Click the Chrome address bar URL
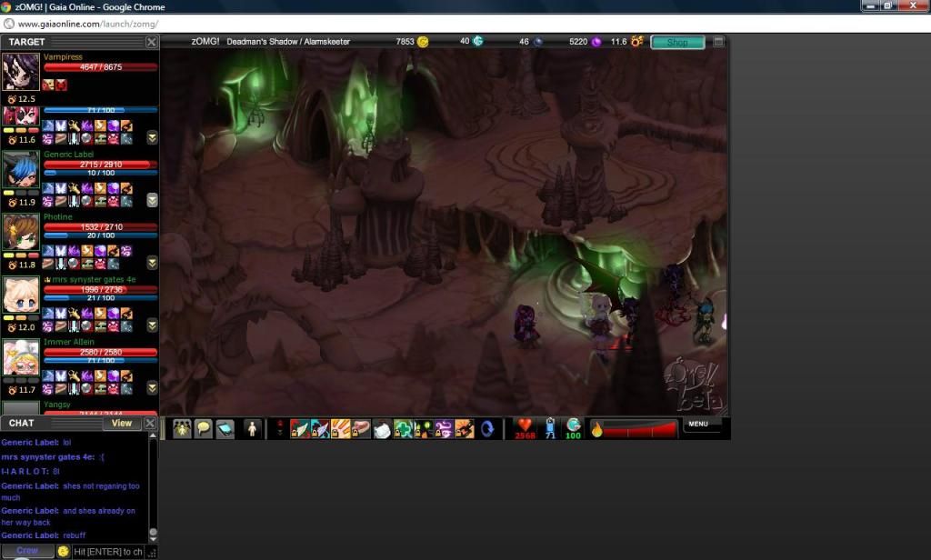Screen dimensions: 931x560 (x=88, y=25)
